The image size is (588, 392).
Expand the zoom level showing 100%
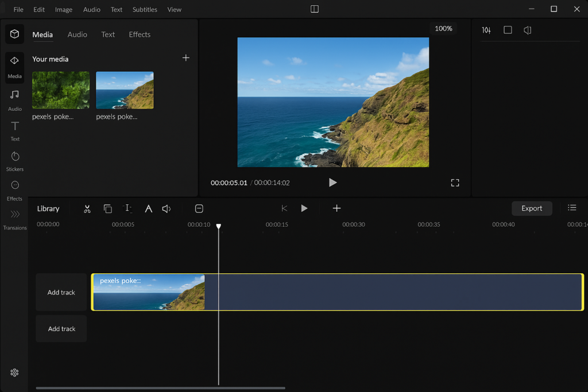click(443, 28)
